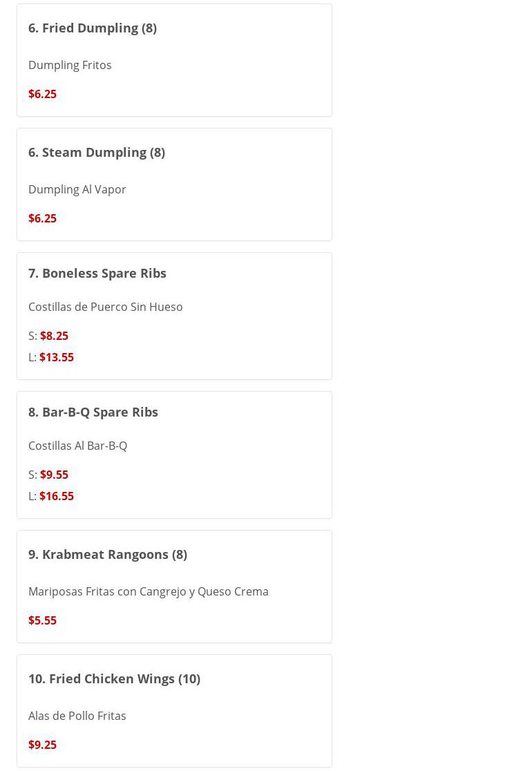Click the Mariposas Fritas con Cangrejo description
The image size is (532, 771).
[x=149, y=591]
